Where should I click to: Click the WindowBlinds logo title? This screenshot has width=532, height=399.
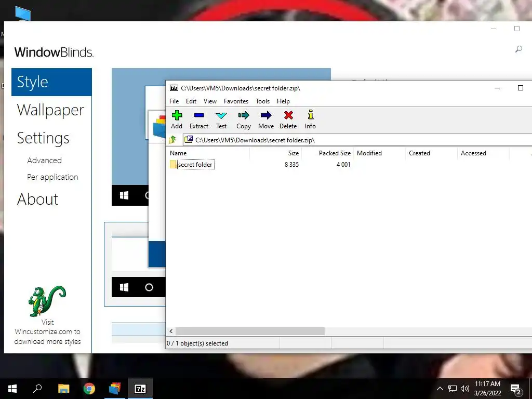[54, 52]
